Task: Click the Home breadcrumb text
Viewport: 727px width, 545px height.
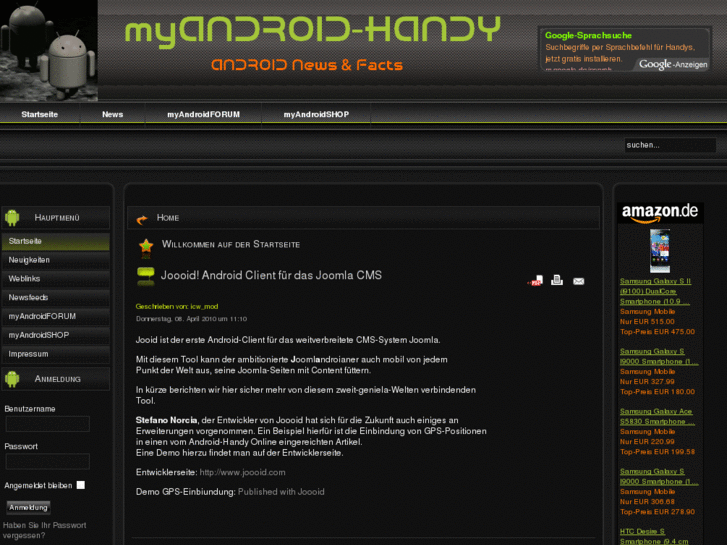Action: [x=168, y=218]
